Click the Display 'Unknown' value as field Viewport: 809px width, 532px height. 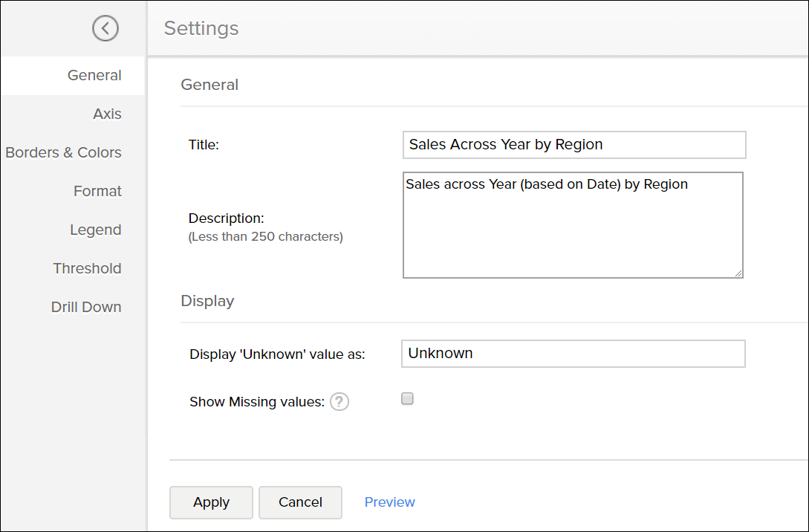point(572,354)
